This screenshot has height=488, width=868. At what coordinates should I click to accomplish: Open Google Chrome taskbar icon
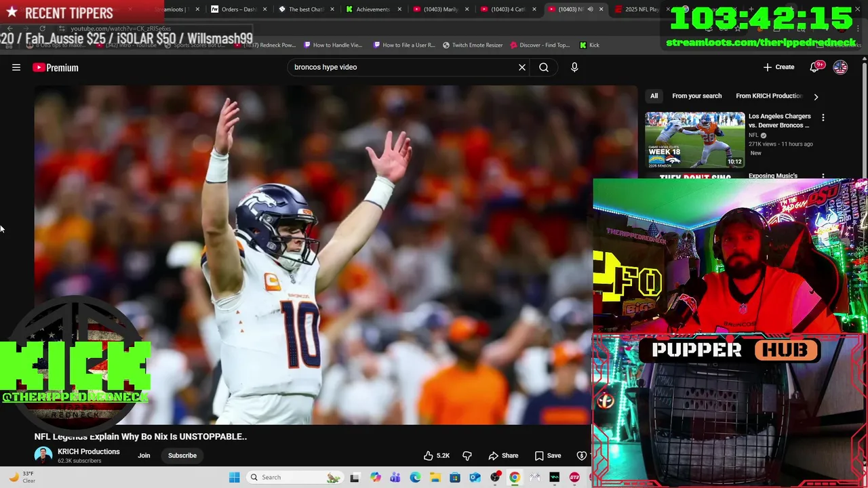(x=515, y=477)
